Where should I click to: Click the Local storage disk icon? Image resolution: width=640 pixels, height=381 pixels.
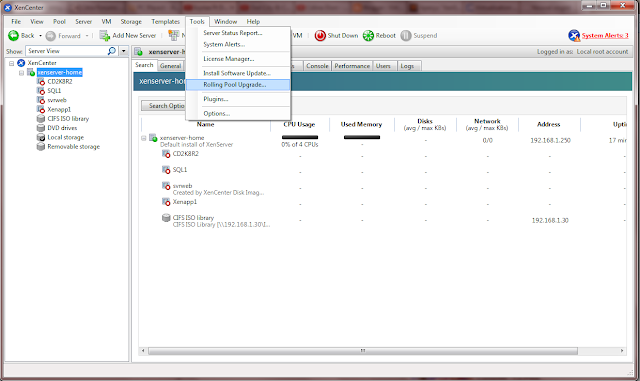(41, 137)
